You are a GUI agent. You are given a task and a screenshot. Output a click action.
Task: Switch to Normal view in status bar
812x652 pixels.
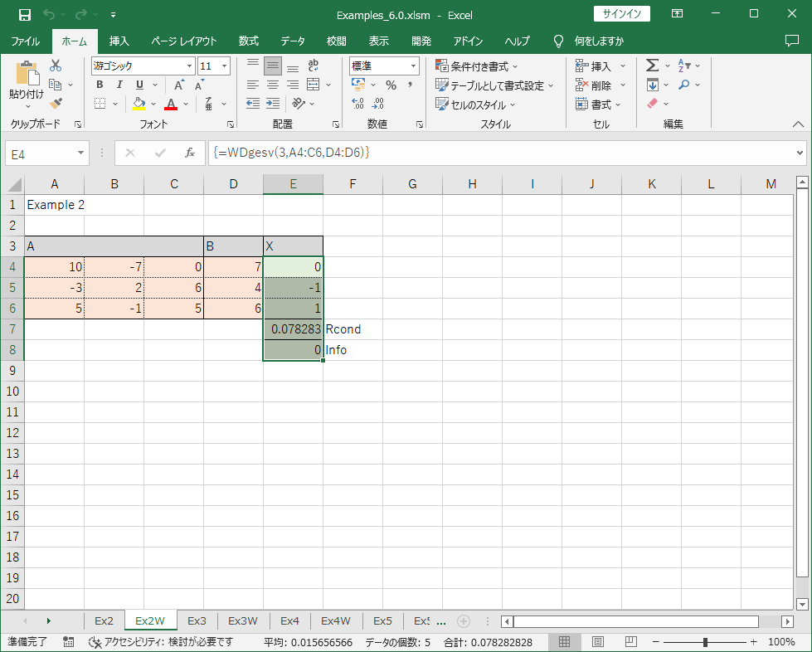564,642
